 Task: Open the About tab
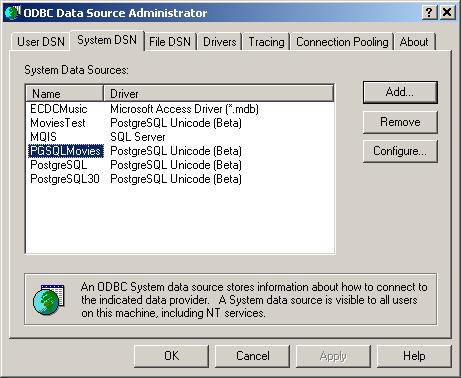tap(414, 42)
